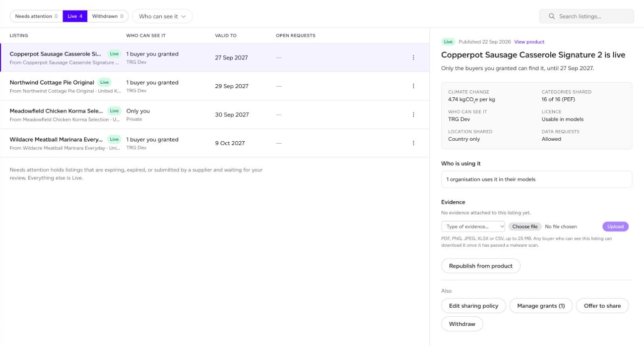The width and height of the screenshot is (644, 346).
Task: Click the OPEN REQUESTS column header
Action: tap(296, 36)
